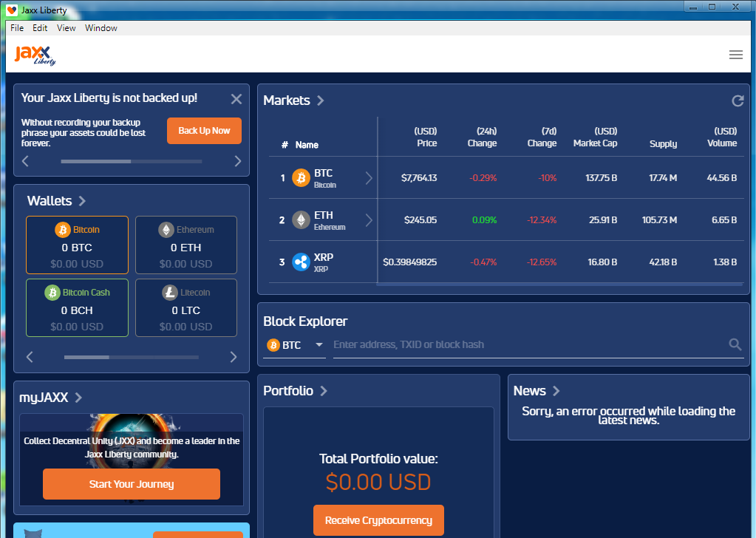Select the Litecoin wallet card
The image size is (756, 538).
tap(186, 307)
